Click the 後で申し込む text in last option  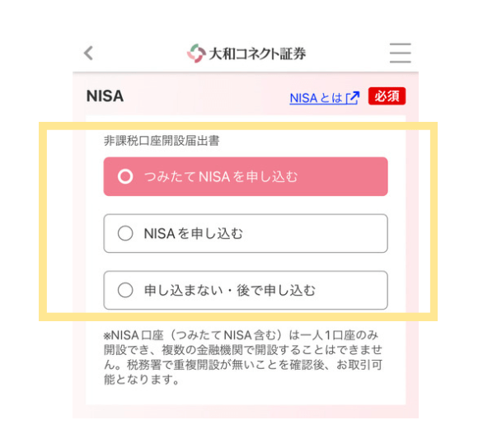[276, 291]
